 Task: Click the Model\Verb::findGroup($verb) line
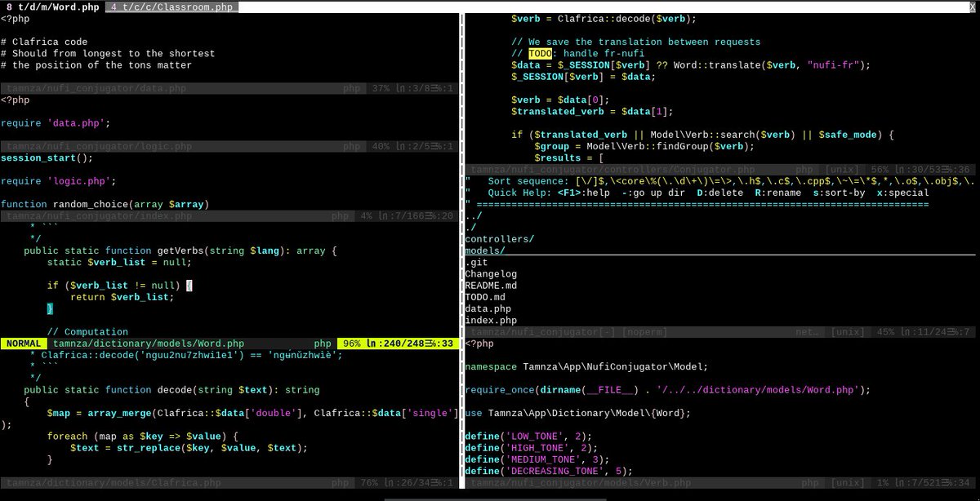pyautogui.click(x=645, y=146)
